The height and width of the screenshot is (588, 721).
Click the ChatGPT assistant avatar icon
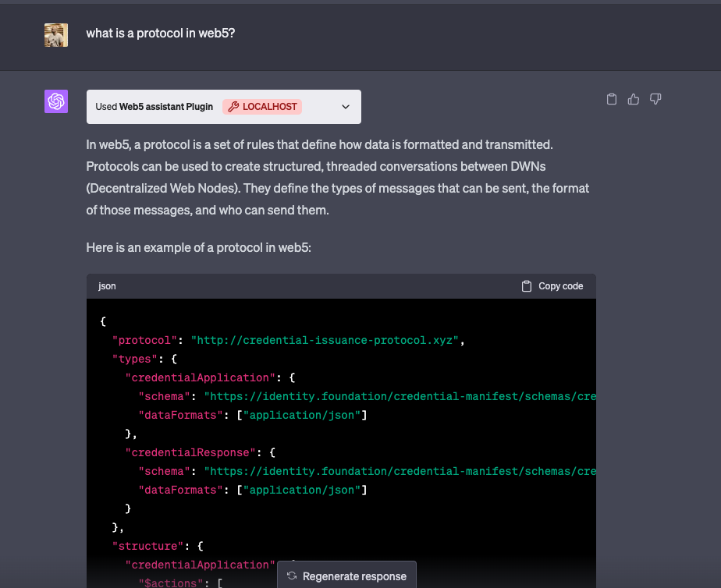pyautogui.click(x=55, y=101)
